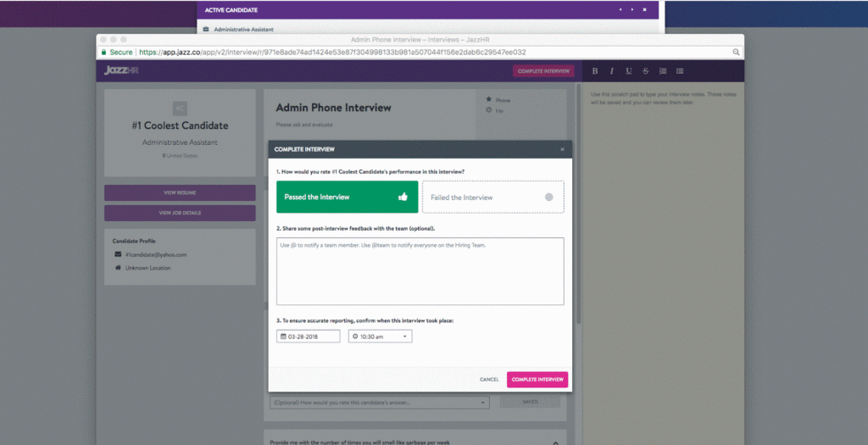Click the pink Complete Interview dialog button
The image size is (868, 445).
(x=537, y=380)
